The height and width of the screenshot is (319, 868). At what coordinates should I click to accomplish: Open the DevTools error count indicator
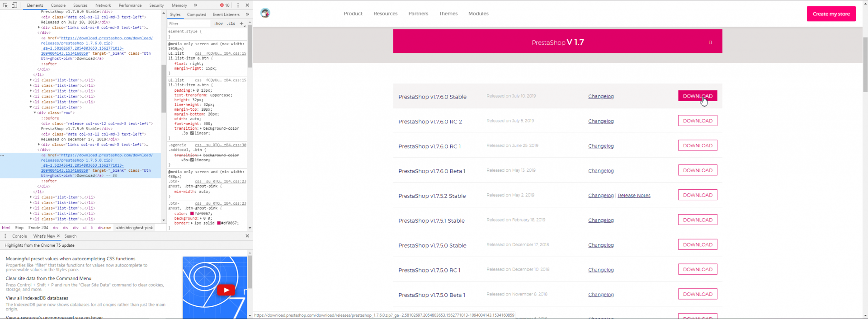(225, 5)
